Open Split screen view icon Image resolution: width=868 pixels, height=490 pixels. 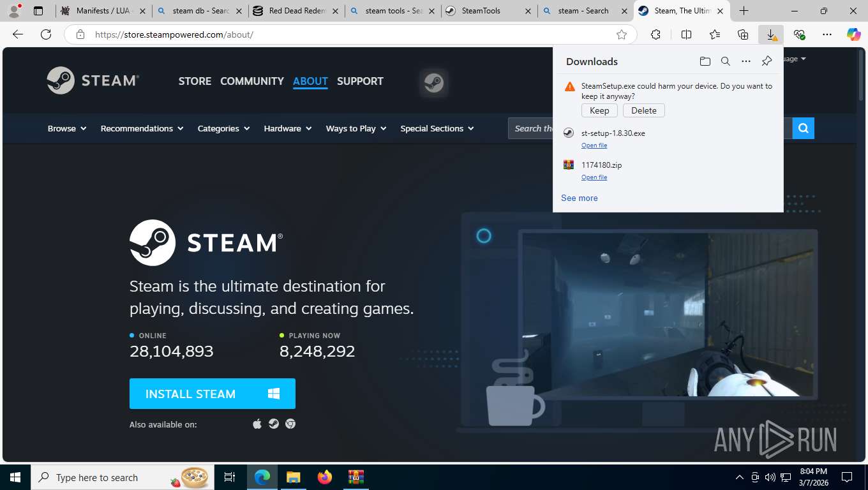686,34
